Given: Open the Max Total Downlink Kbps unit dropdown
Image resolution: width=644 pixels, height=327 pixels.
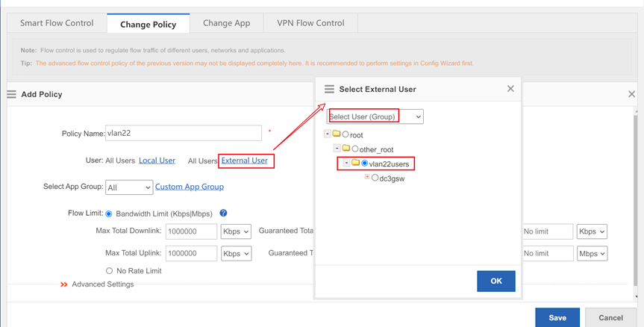Looking at the screenshot, I should tap(236, 232).
